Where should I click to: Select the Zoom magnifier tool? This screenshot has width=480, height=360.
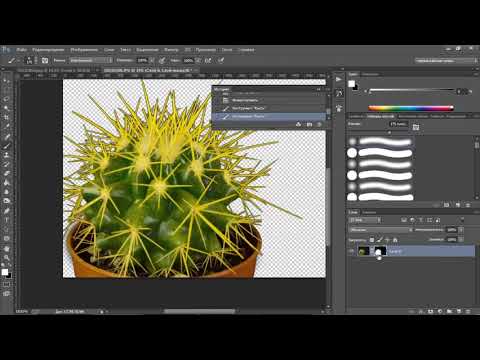pos(6,258)
